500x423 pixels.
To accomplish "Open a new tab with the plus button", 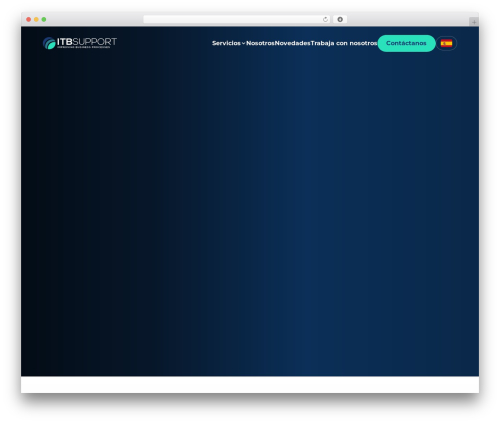I will [x=474, y=22].
